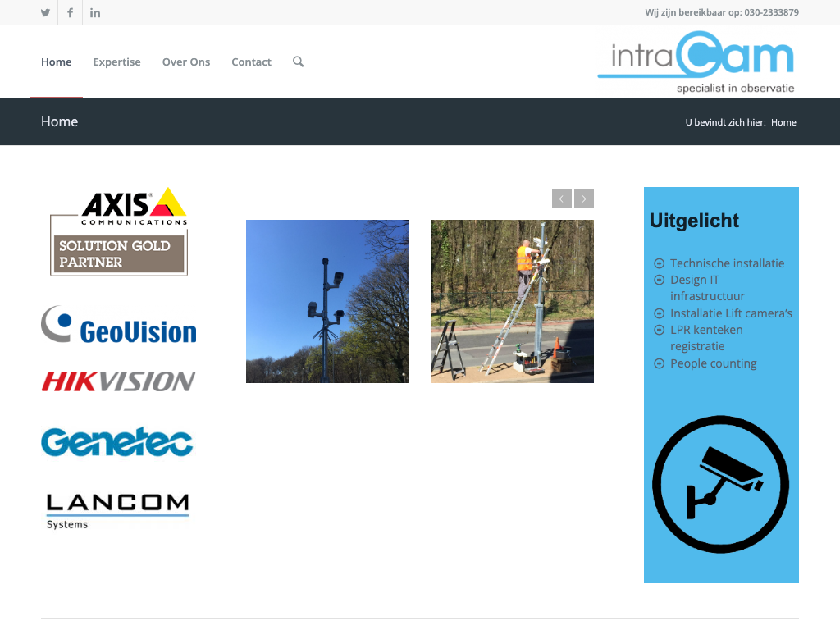Click the bullet icon beside Design IT

660,280
